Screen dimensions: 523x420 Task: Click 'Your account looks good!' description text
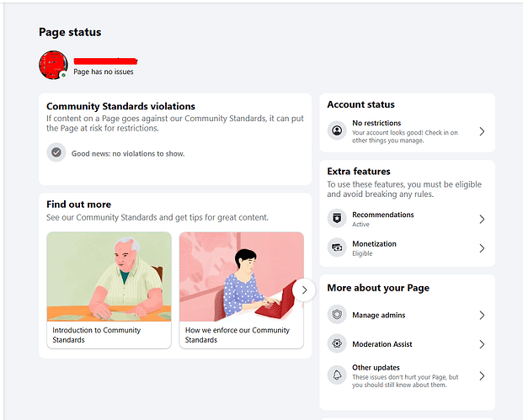405,136
